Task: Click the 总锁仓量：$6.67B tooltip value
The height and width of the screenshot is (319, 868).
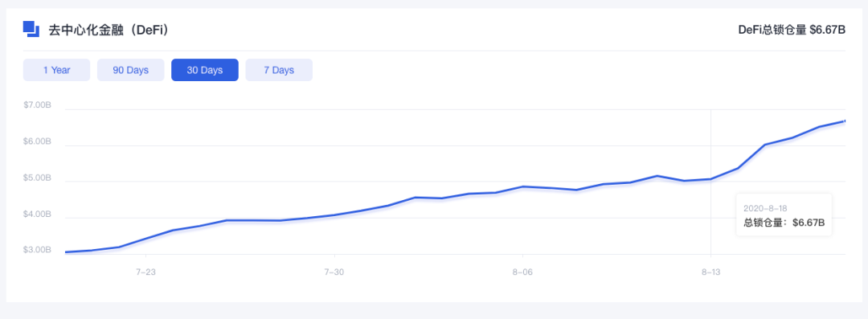Action: pyautogui.click(x=784, y=223)
